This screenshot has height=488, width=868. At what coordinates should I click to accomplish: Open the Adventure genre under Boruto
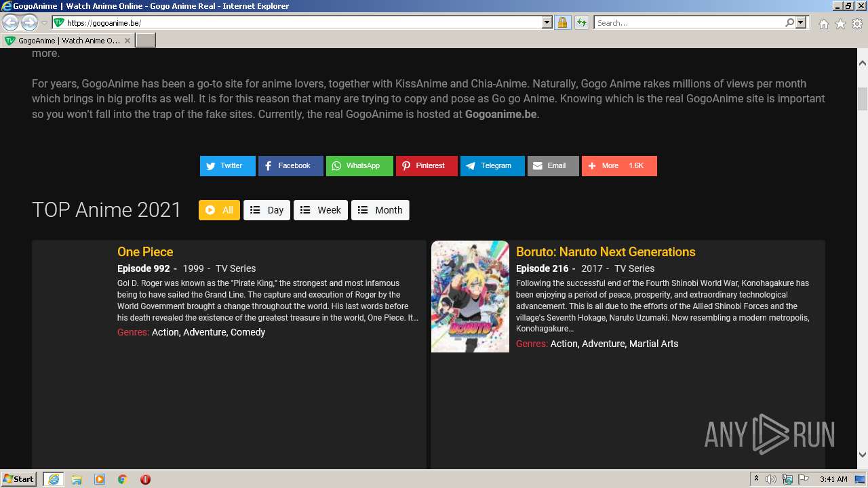point(604,344)
